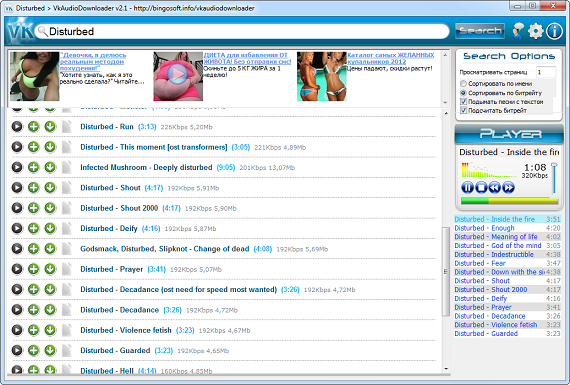The image size is (570, 385).
Task: Open the settings gear icon
Action: click(535, 31)
